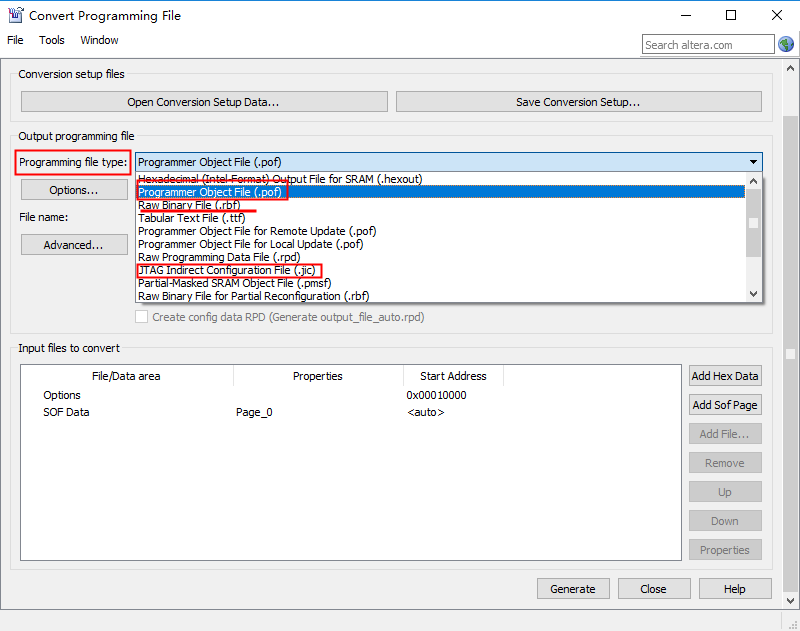This screenshot has width=800, height=631.
Task: Open the Window menu
Action: point(99,40)
